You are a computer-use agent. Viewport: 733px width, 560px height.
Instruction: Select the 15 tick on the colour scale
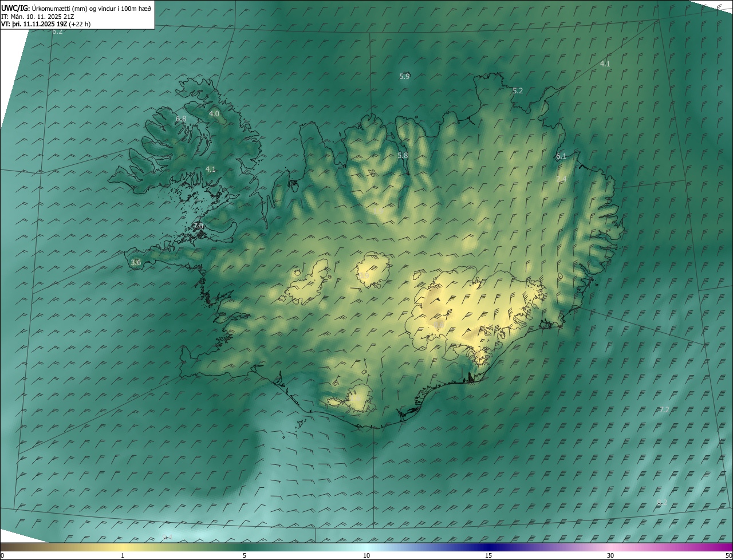pos(488,555)
